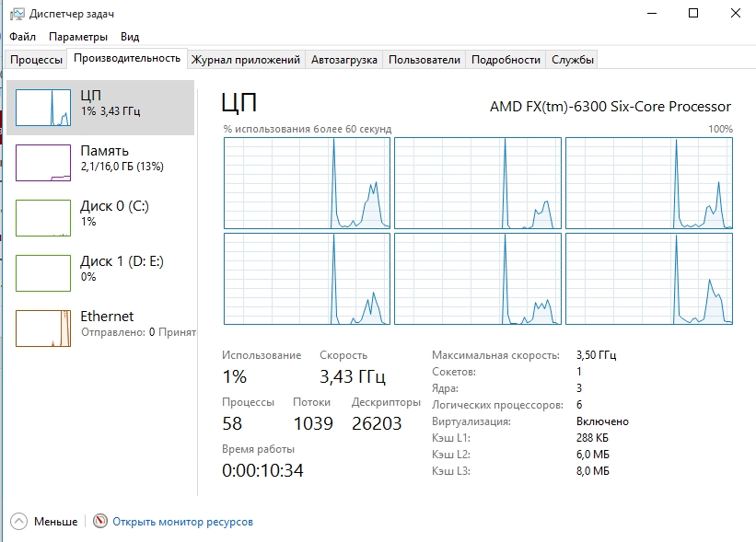Screen dimensions: 756x542
Task: Click the resource monitor icon at bottom
Action: point(100,522)
